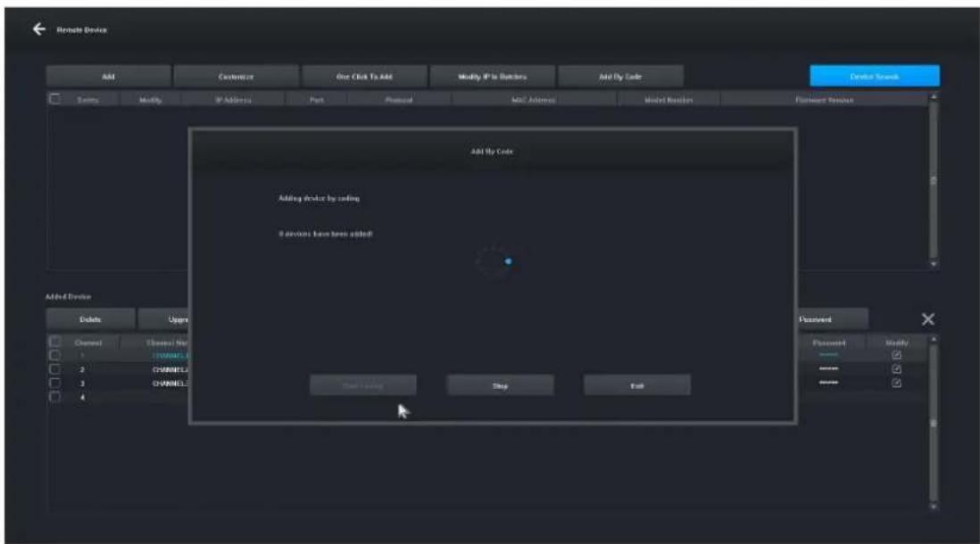Open the modify icon for channel 2

896,369
